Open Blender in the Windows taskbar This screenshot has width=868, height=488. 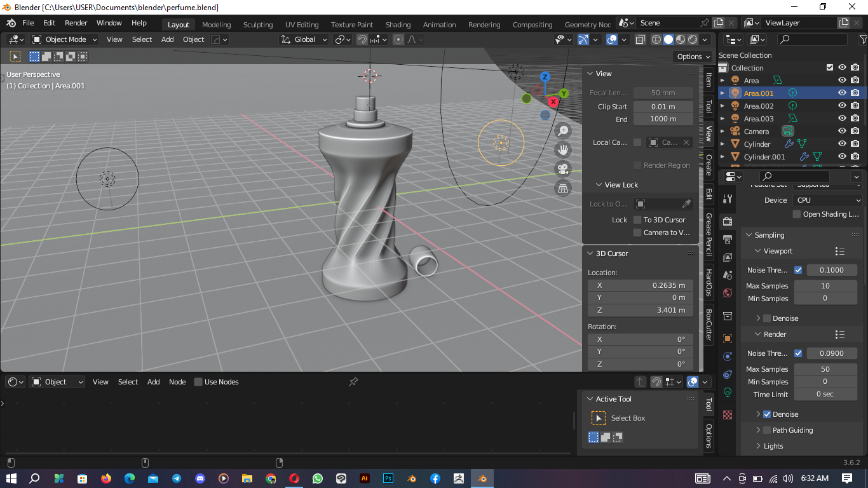pyautogui.click(x=482, y=478)
